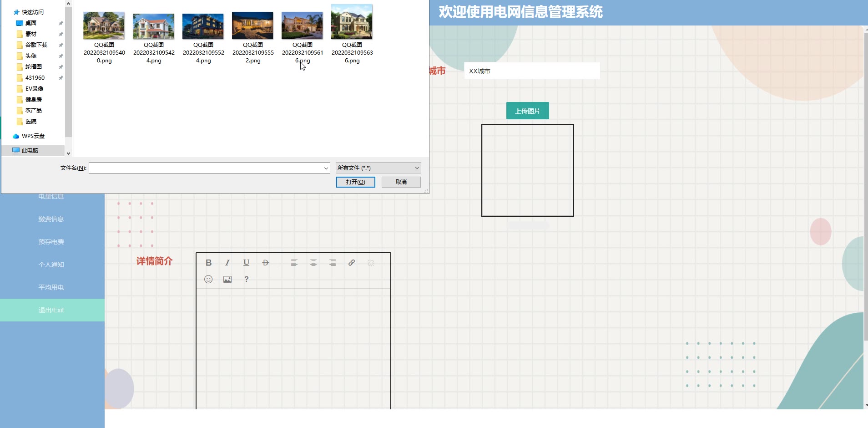Select file QQ截图20220321095636.png
Screen dimensions: 868x428
click(352, 34)
